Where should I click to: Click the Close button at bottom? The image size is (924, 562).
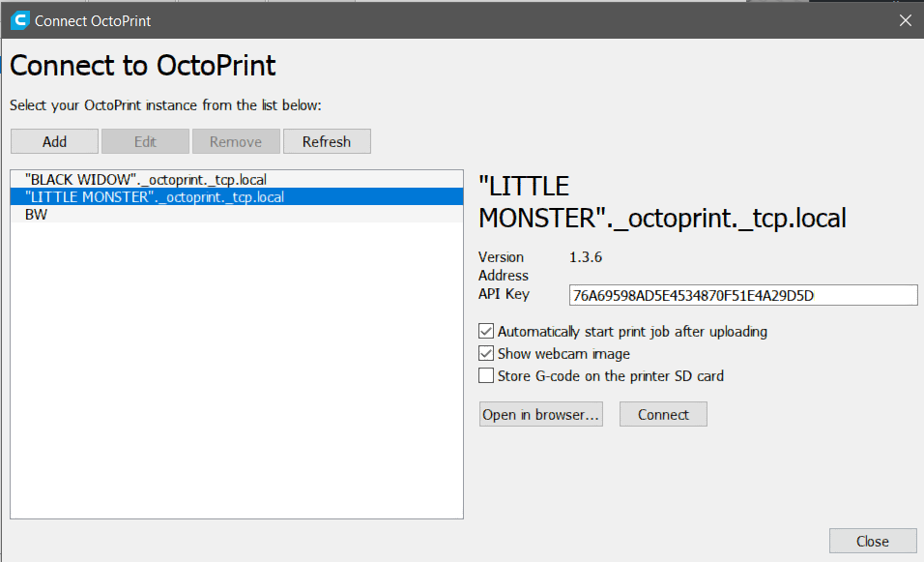(873, 541)
